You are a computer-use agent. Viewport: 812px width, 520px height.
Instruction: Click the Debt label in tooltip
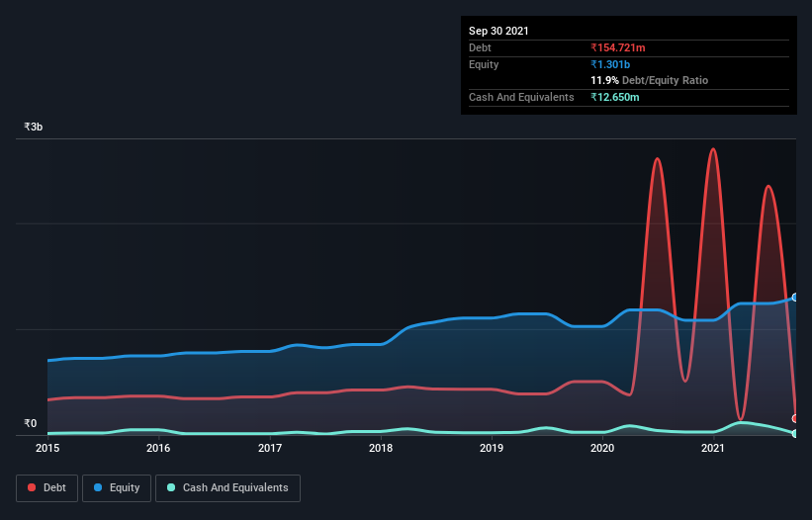pos(480,47)
